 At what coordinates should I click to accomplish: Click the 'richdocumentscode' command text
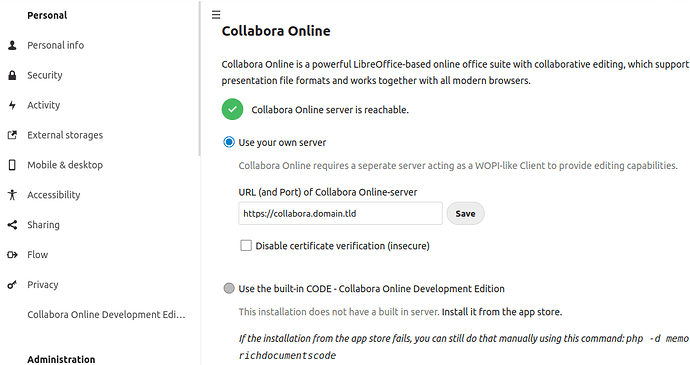click(x=287, y=355)
